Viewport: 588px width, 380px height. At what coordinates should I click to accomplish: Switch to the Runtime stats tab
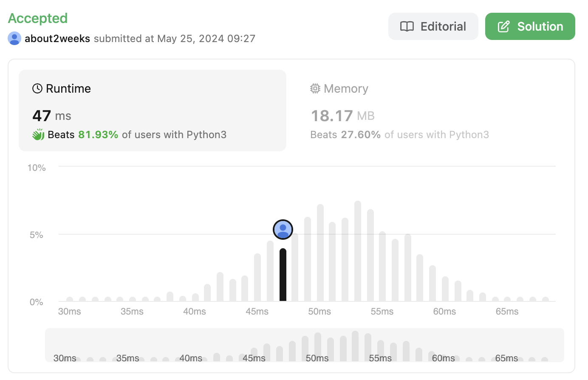pyautogui.click(x=152, y=110)
